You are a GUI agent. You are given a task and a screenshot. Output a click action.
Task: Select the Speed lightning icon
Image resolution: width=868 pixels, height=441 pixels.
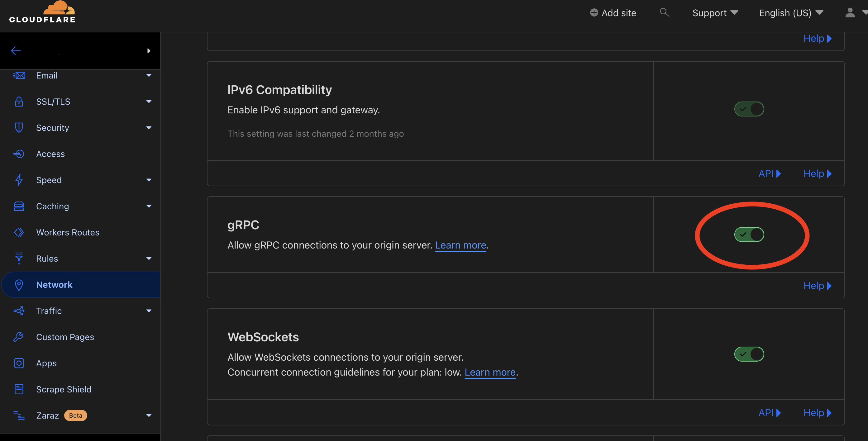[19, 180]
